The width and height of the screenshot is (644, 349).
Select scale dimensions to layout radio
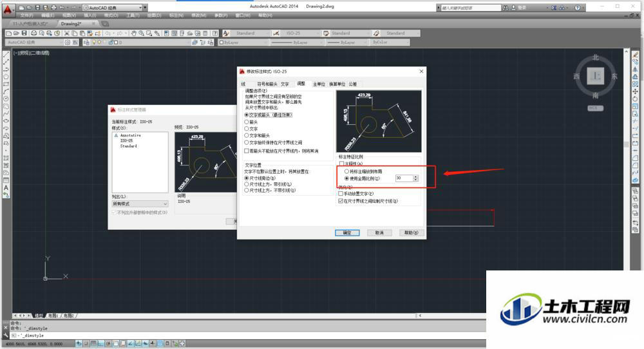pyautogui.click(x=346, y=171)
